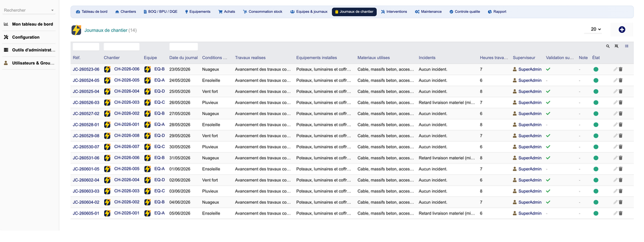Go to Controle qualite tab
644x242 pixels.
(465, 12)
